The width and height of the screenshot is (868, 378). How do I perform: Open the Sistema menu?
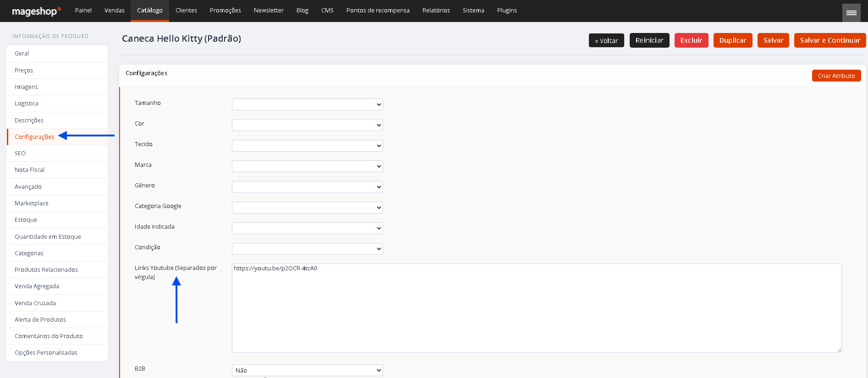point(473,11)
